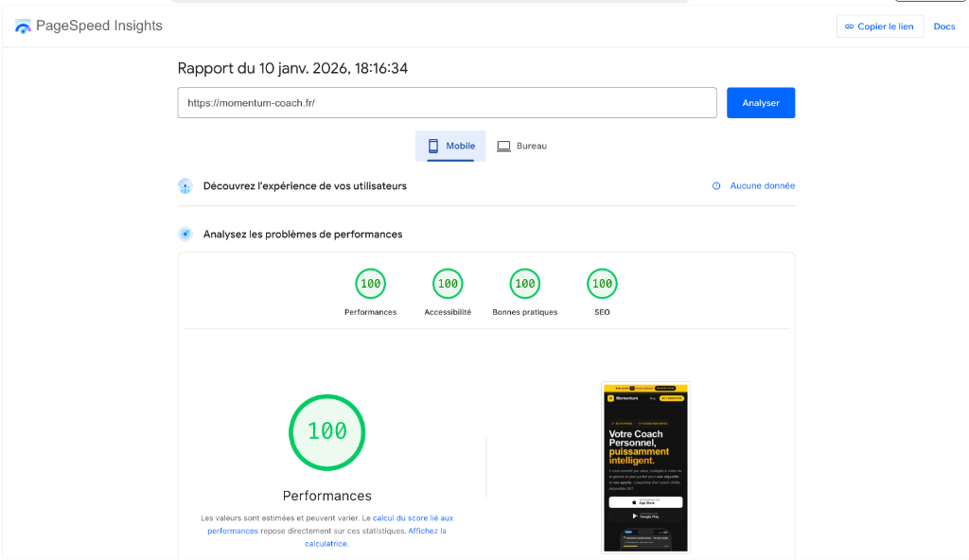This screenshot has height=560, width=969.
Task: Click the desktop monitor icon for Bureau
Action: click(x=503, y=146)
